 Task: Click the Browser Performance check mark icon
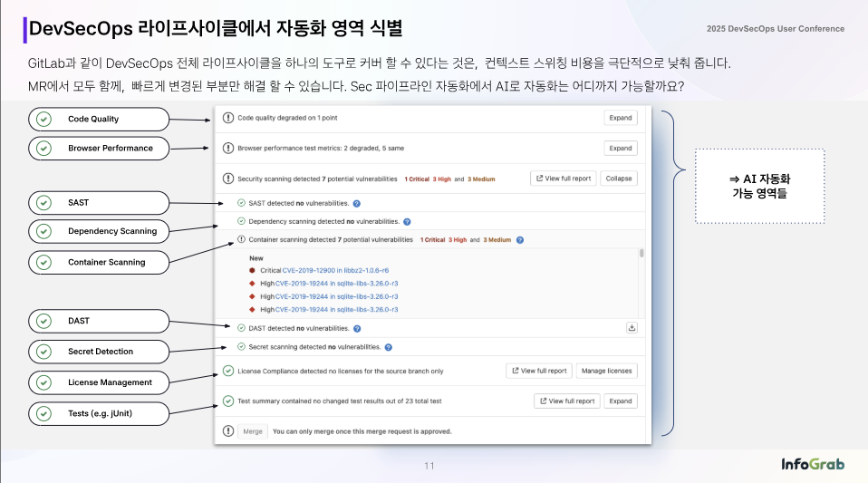point(43,149)
